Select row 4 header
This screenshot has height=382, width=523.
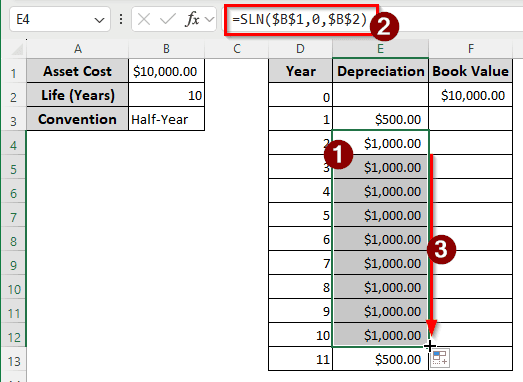pyautogui.click(x=13, y=143)
